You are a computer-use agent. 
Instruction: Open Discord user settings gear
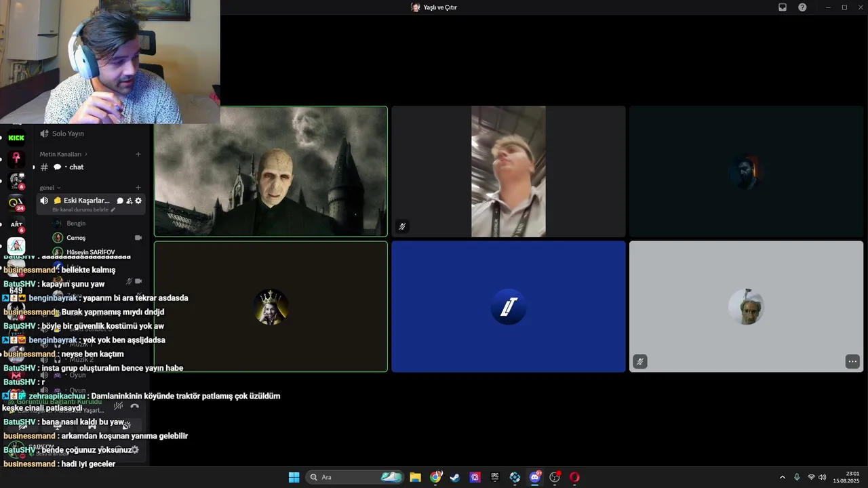tap(135, 449)
